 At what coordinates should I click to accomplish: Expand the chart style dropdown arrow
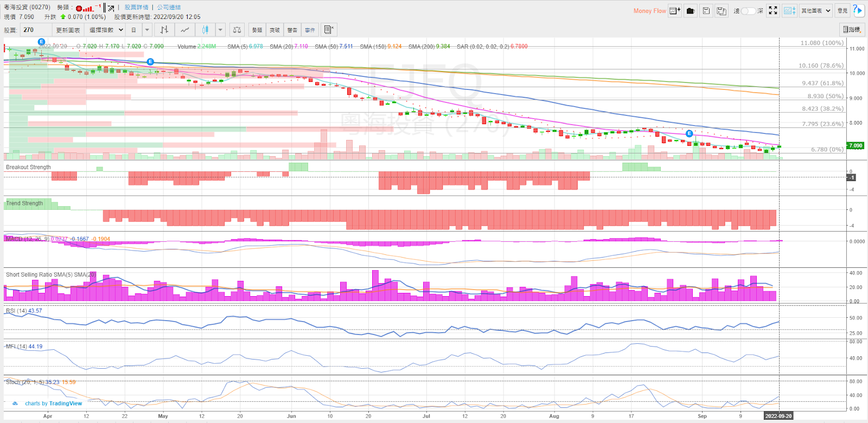point(220,30)
